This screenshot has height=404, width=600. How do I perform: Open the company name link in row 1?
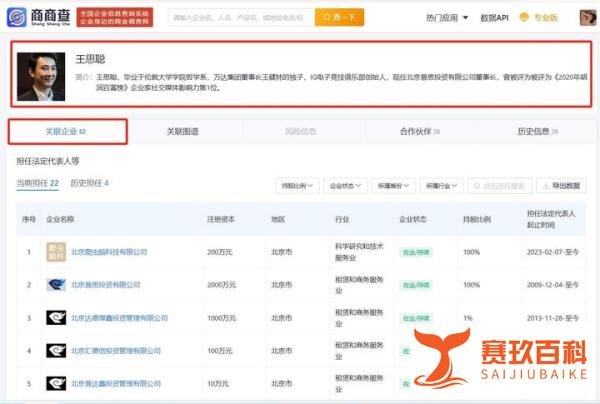109,252
